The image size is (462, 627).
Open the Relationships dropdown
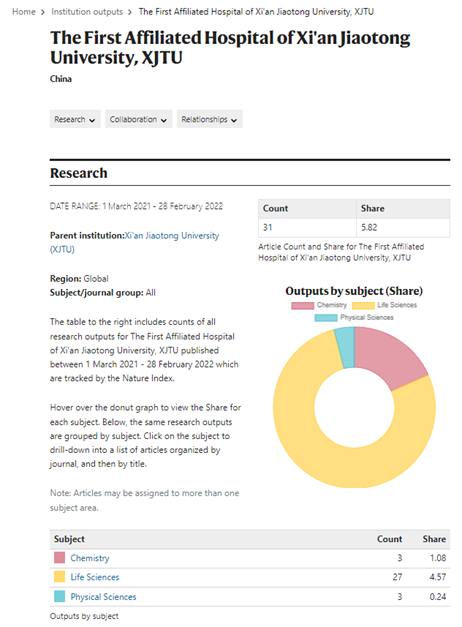210,119
